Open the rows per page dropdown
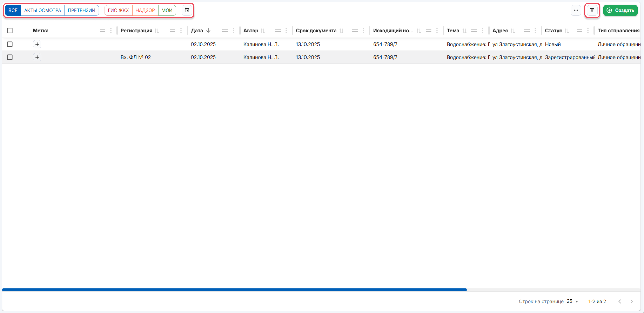Viewport: 644px width, 313px height. pyautogui.click(x=572, y=301)
